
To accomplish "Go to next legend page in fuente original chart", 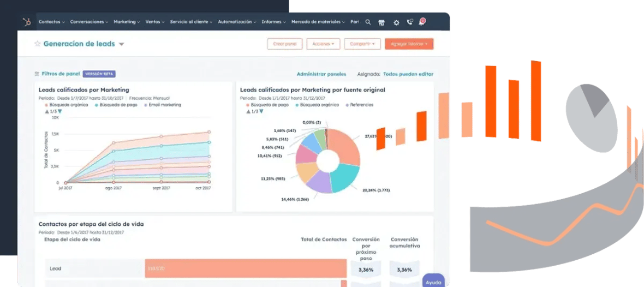I will pyautogui.click(x=261, y=111).
